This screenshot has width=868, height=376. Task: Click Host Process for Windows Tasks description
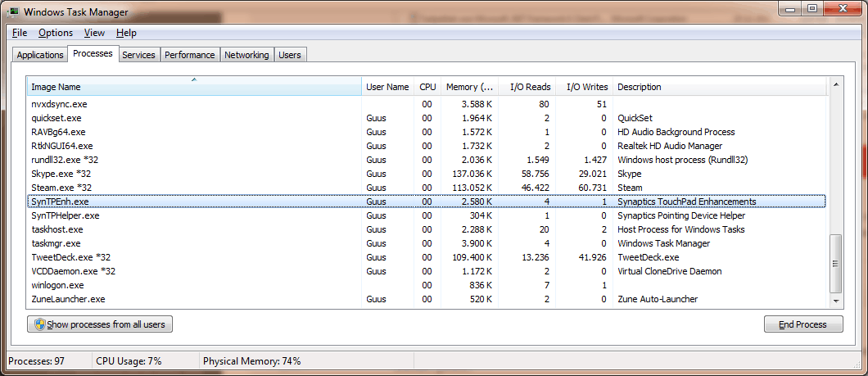(681, 229)
